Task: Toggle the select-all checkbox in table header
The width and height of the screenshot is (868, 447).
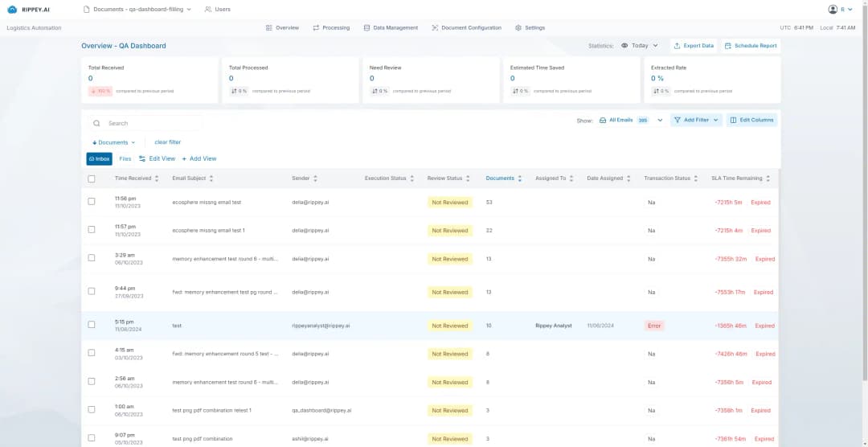Action: click(92, 178)
